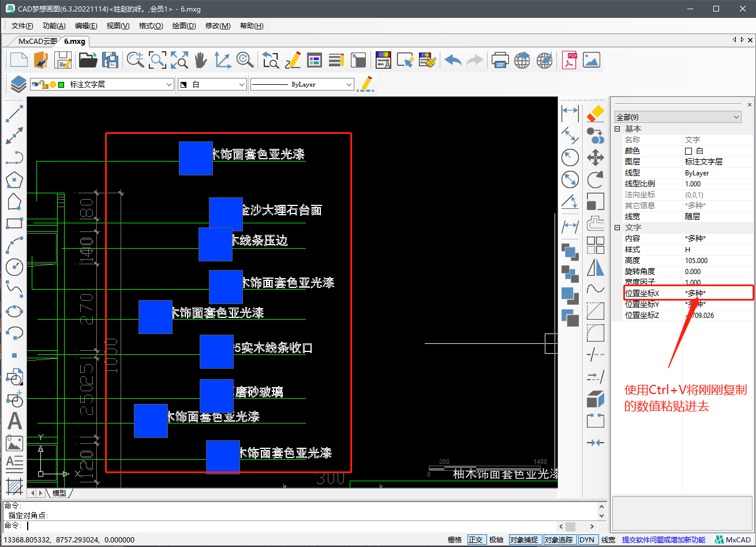Screen dimensions: 756x547
Task: Select the Mirror tool
Action: 595,267
